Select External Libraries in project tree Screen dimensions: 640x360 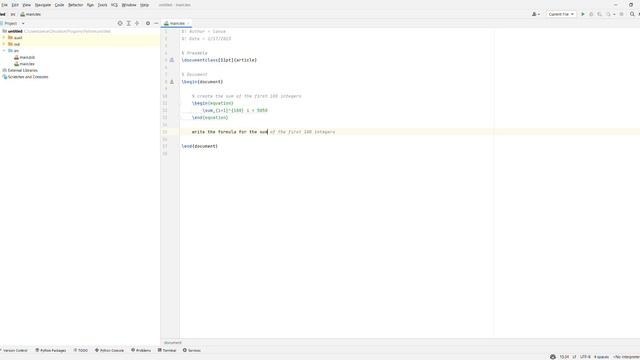point(20,70)
